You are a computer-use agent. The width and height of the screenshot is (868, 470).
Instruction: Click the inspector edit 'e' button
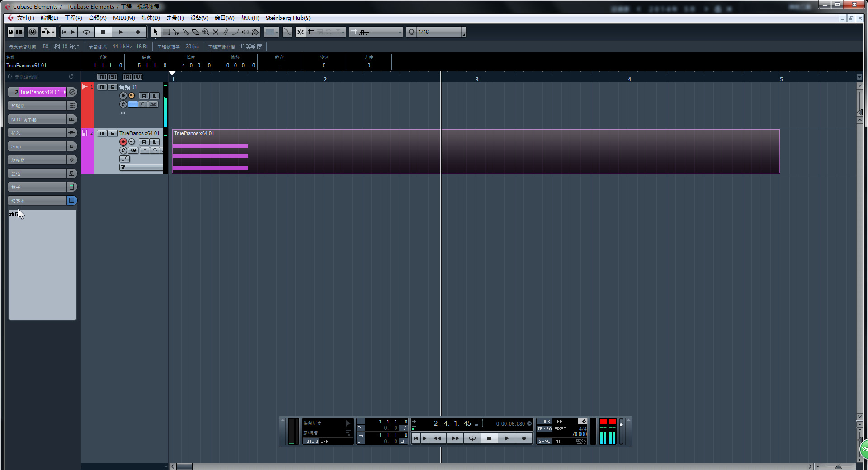[72, 92]
